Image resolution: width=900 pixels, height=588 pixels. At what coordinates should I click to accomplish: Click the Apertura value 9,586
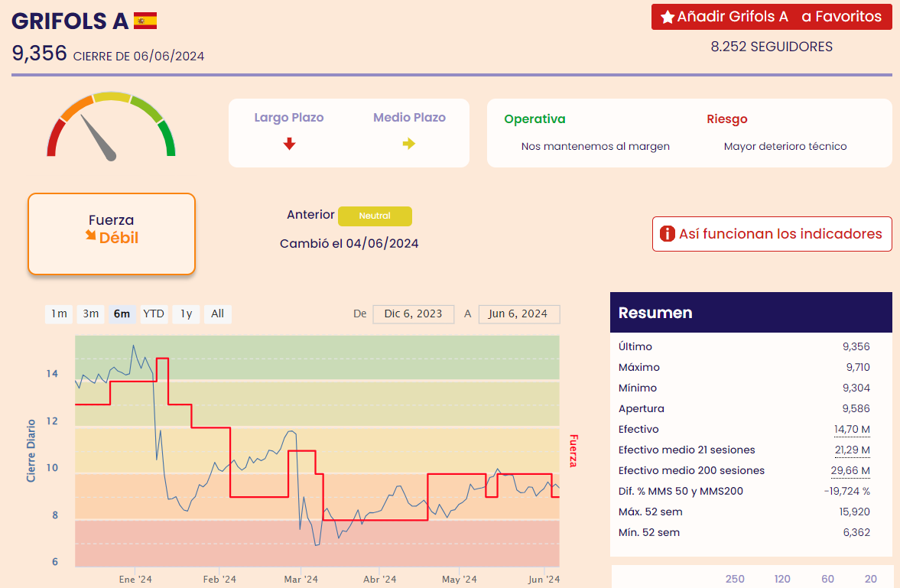pyautogui.click(x=856, y=409)
